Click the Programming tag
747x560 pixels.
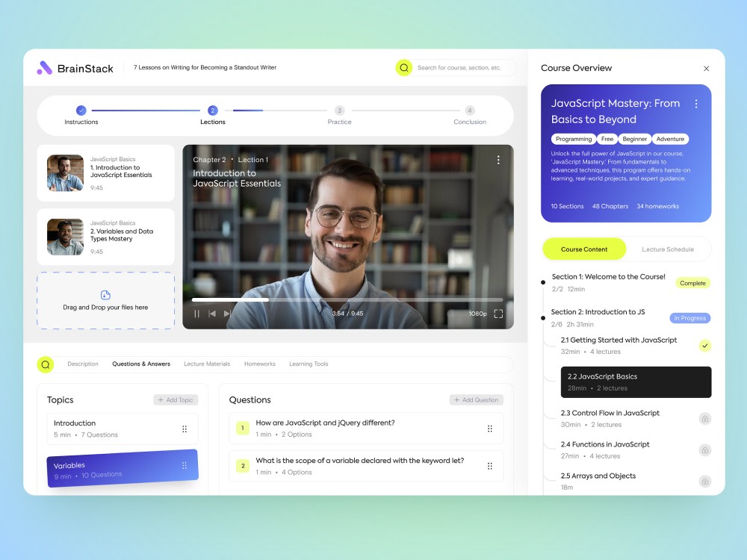574,139
